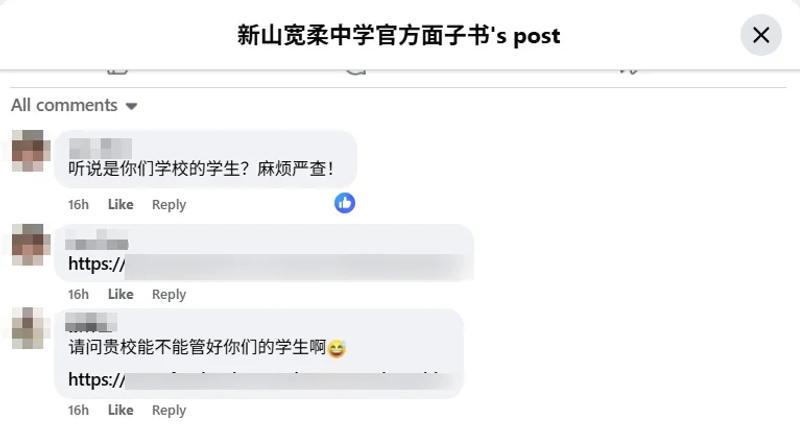
Task: Click the 16h timestamp of first comment
Action: click(79, 205)
